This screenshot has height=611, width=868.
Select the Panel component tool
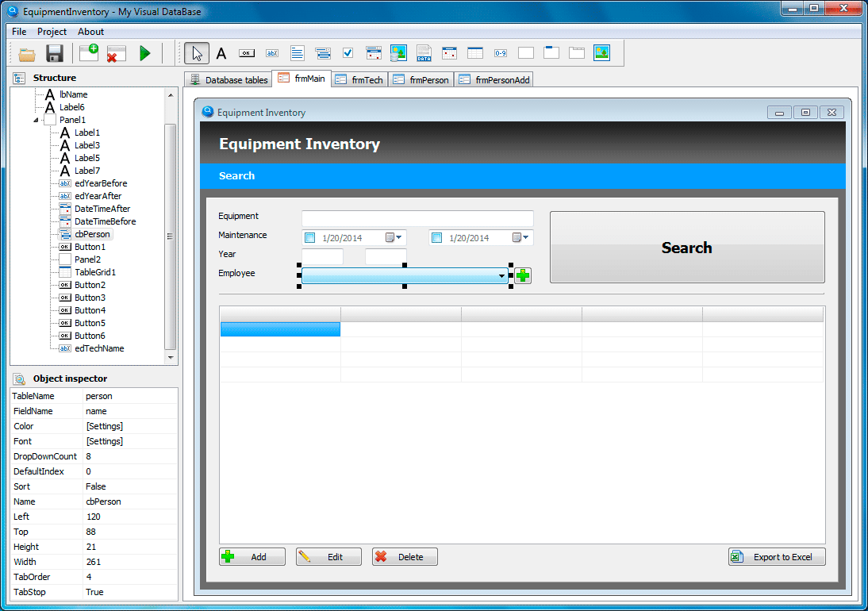click(526, 53)
